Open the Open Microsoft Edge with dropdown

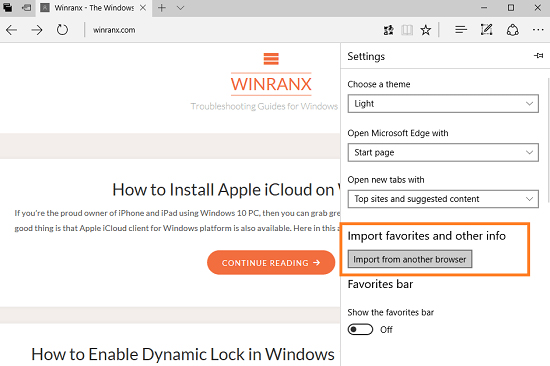coord(443,152)
